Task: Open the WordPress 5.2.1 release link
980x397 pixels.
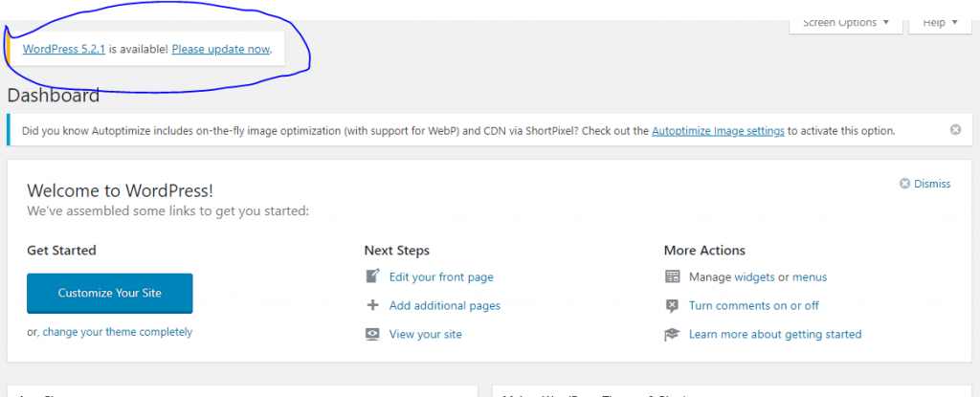Action: pos(63,48)
